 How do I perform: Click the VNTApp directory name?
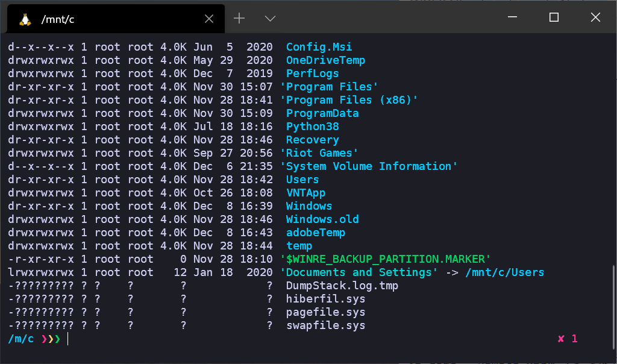click(x=305, y=193)
